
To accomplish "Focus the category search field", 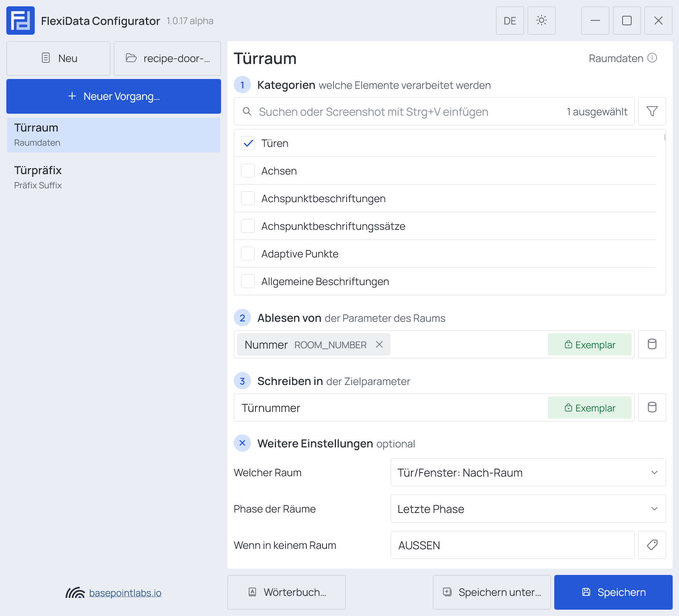I will 434,111.
